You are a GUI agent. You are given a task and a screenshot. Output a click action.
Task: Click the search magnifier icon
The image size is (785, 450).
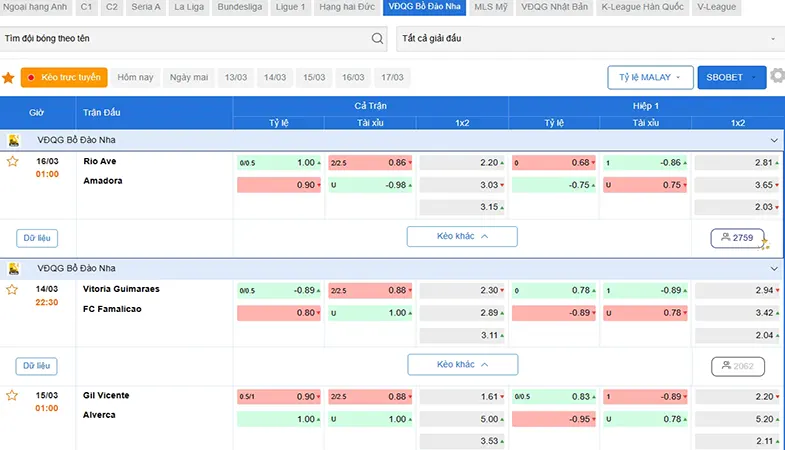point(377,39)
